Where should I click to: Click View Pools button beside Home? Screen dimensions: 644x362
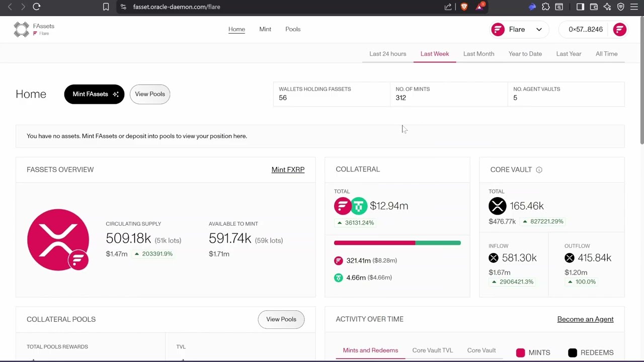150,94
